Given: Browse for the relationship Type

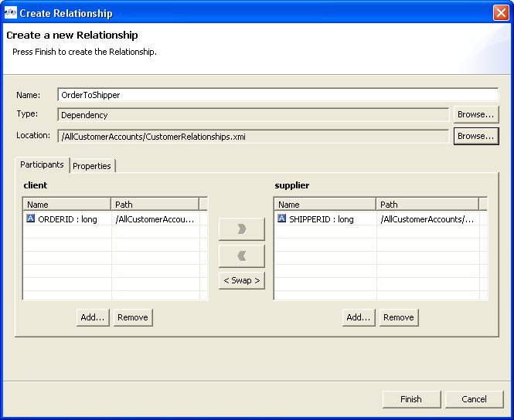Looking at the screenshot, I should (x=475, y=115).
